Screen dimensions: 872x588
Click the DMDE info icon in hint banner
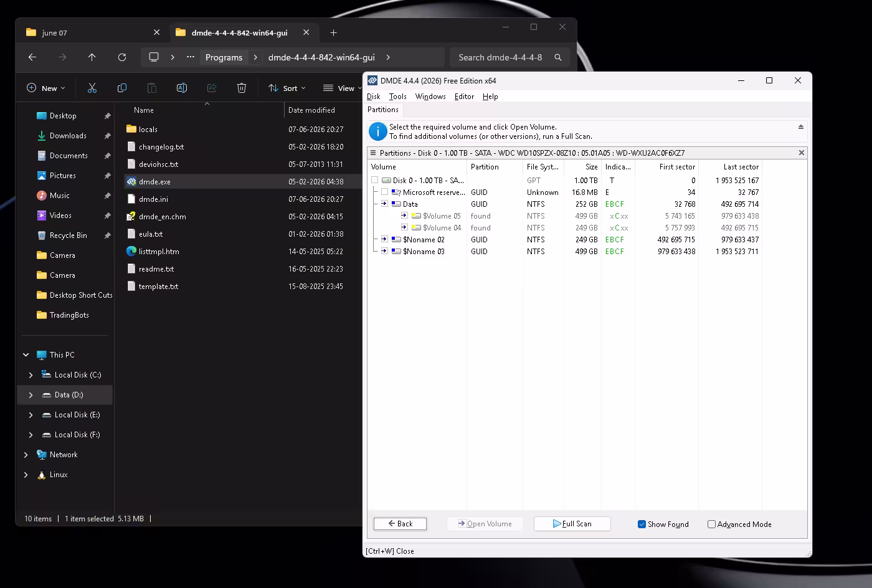pyautogui.click(x=377, y=131)
